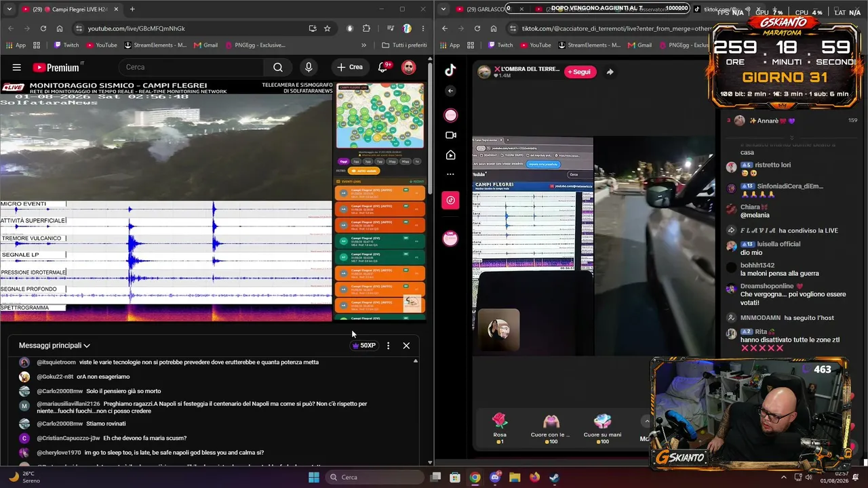The image size is (868, 488).
Task: Select the Campi Flegrei LIVE tab
Action: coord(71,9)
